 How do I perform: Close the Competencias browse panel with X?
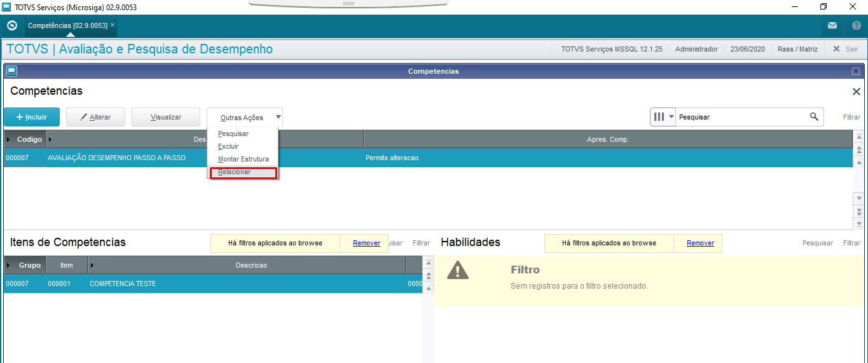[x=856, y=92]
